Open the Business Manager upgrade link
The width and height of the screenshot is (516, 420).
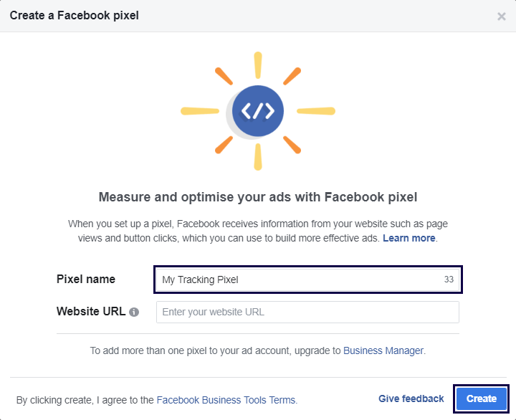tap(383, 350)
